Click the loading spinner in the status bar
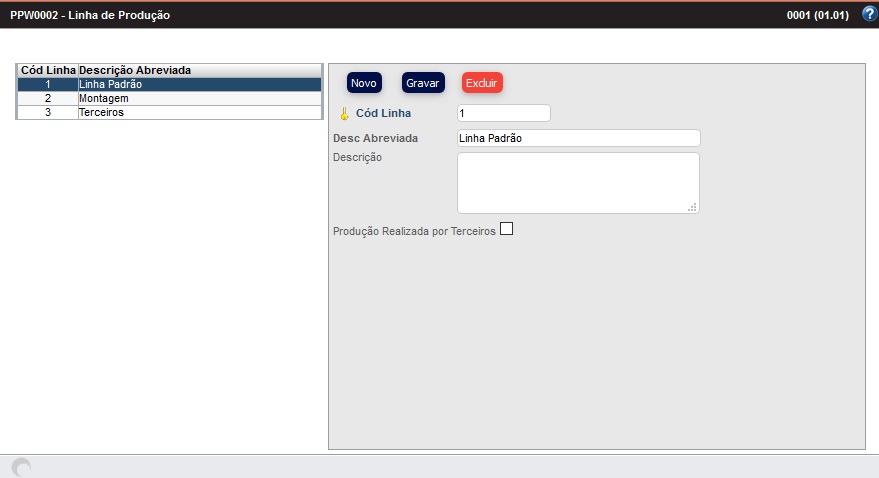Image resolution: width=879 pixels, height=478 pixels. coord(21,467)
